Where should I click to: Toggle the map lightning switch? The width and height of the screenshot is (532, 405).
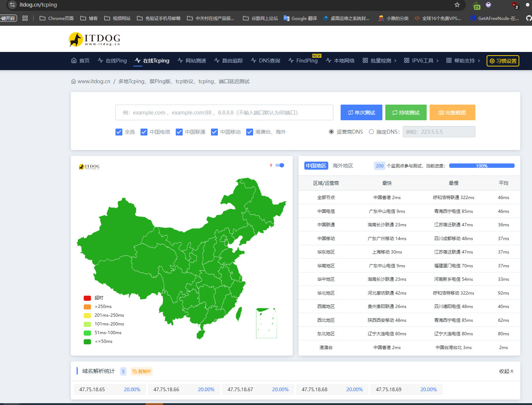(280, 165)
